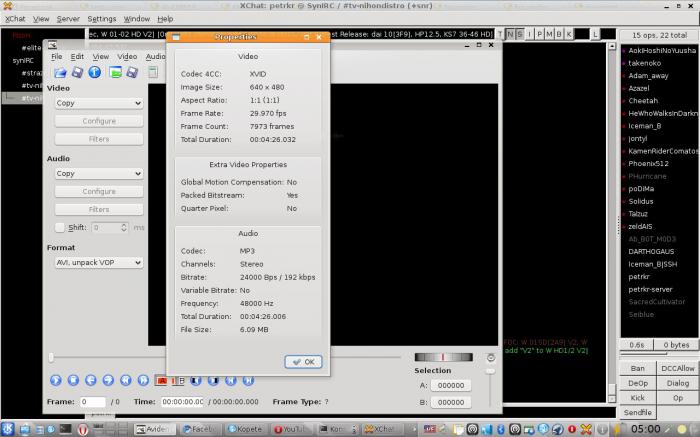700x437 pixels.
Task: Open Avidemux File menu
Action: pos(57,57)
